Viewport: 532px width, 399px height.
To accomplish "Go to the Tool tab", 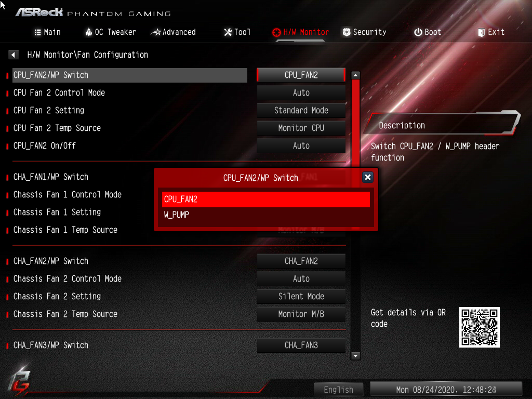I will (x=237, y=32).
